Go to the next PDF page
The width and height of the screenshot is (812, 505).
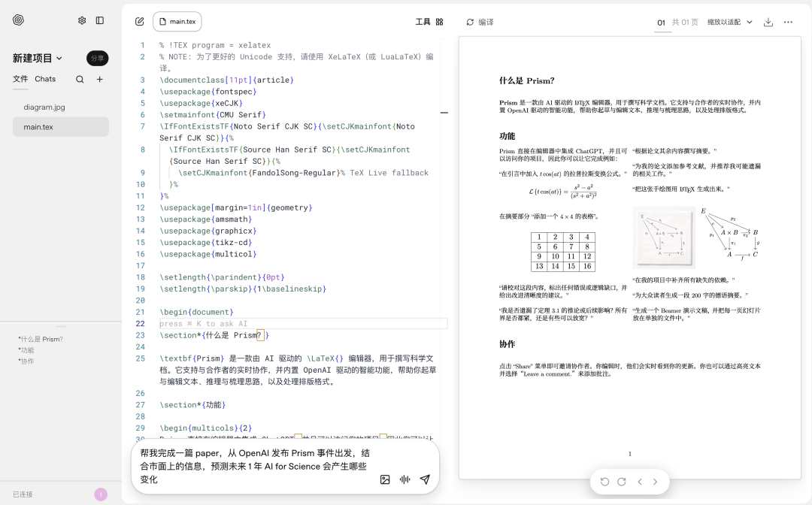click(655, 482)
